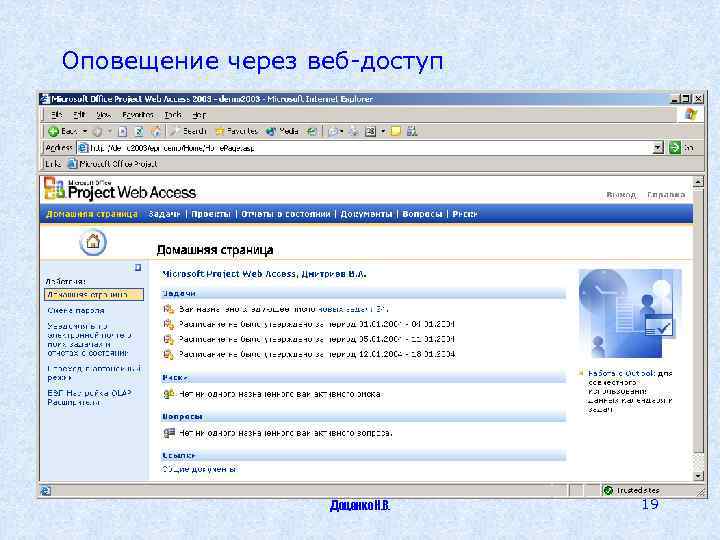Select the Домашняя страница navigation tab
The height and width of the screenshot is (540, 720).
coord(91,214)
